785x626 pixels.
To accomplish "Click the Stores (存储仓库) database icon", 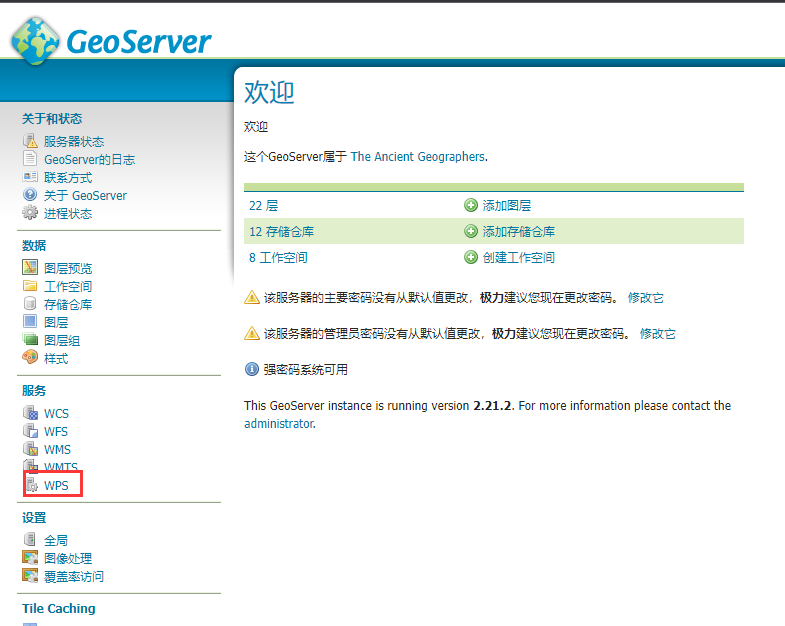I will (30, 304).
